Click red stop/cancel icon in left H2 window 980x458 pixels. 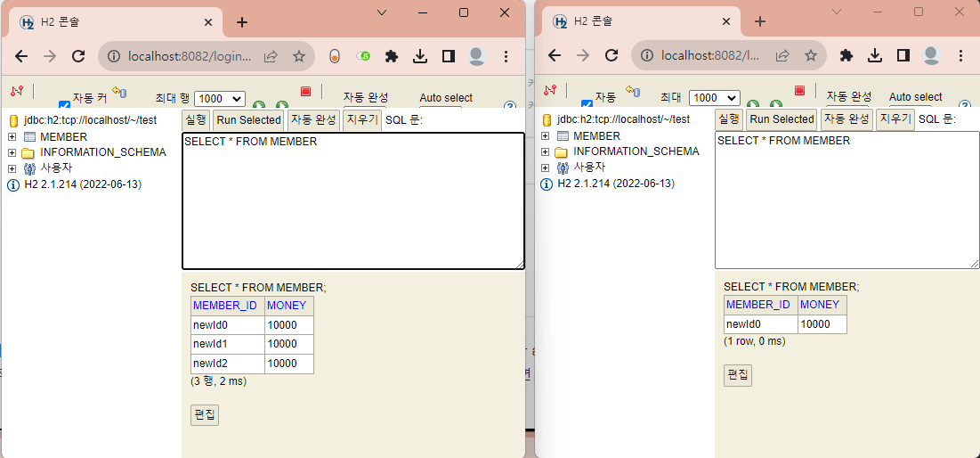tap(305, 92)
